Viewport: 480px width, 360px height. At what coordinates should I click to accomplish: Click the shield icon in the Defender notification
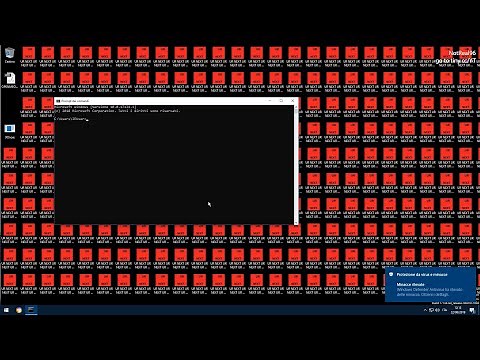[x=391, y=274]
